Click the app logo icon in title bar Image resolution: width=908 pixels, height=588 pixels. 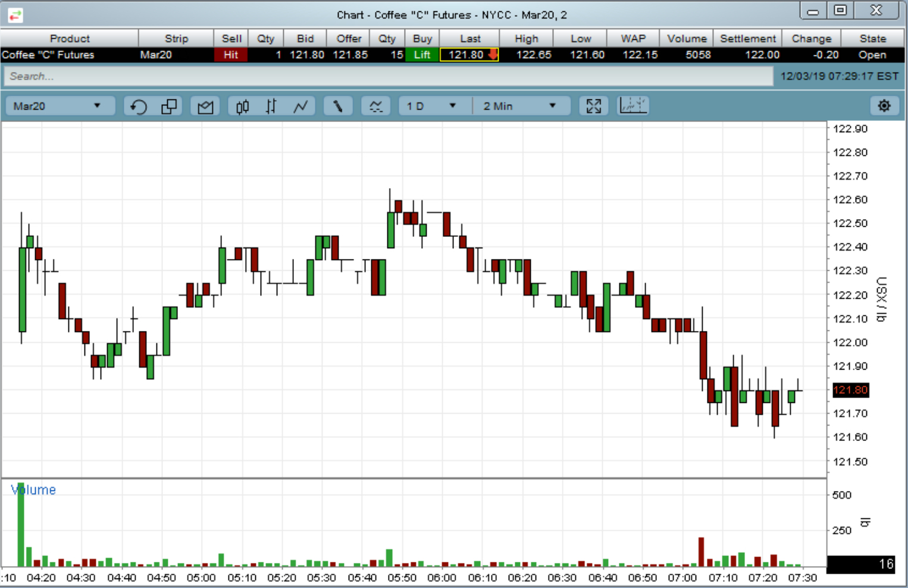point(15,15)
